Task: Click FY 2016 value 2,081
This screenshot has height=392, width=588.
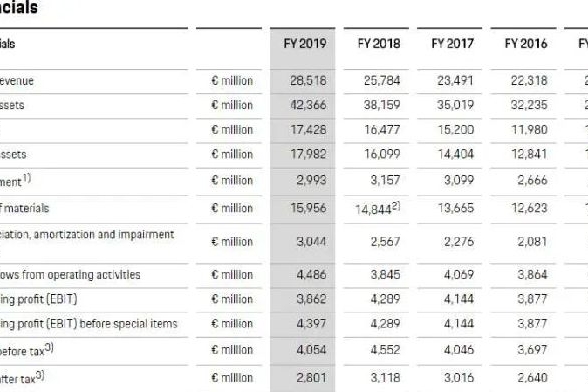Action: point(532,242)
